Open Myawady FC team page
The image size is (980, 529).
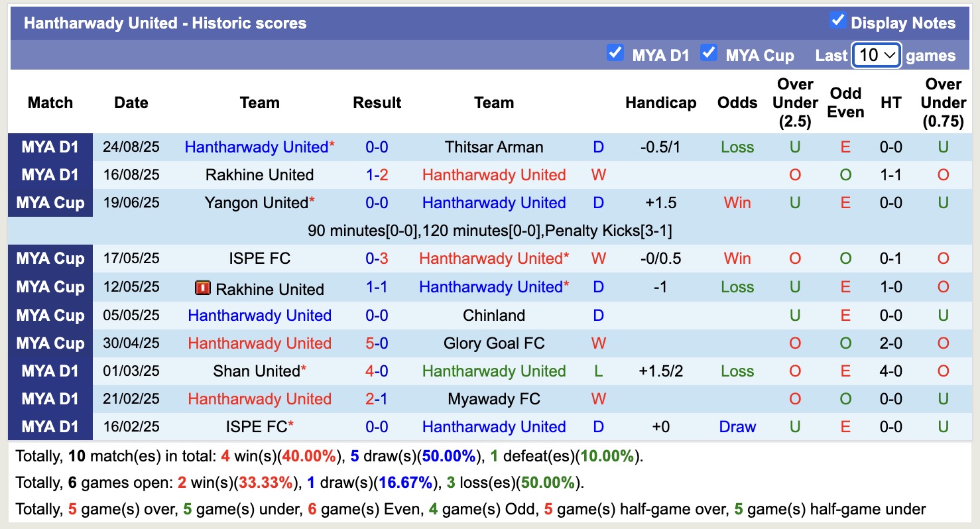tap(494, 399)
